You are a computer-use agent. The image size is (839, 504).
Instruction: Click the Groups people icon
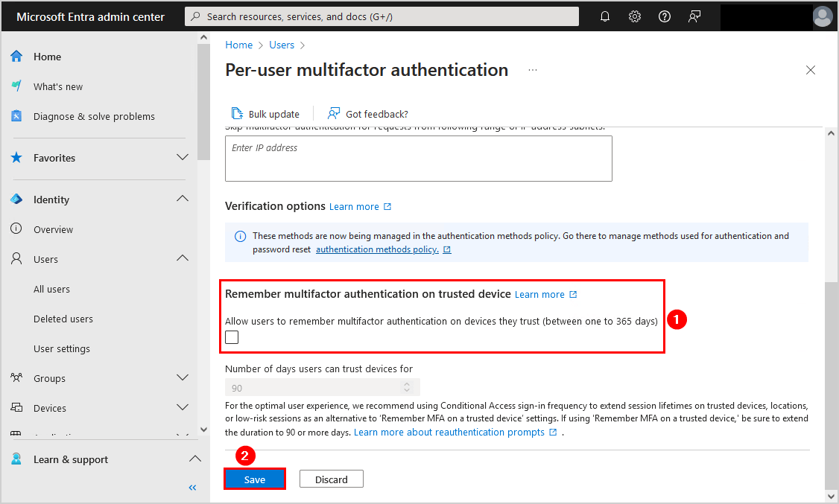[x=16, y=378]
